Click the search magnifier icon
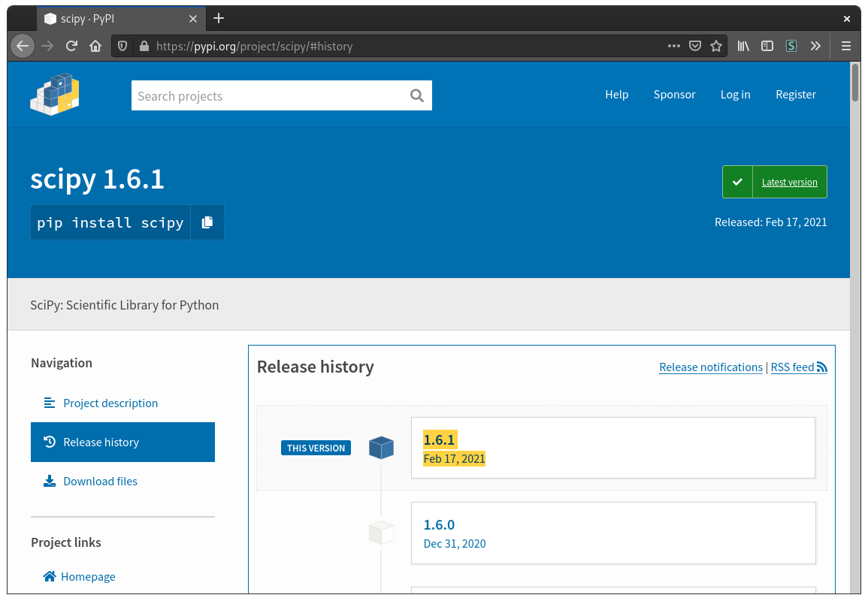This screenshot has height=601, width=868. [x=417, y=95]
